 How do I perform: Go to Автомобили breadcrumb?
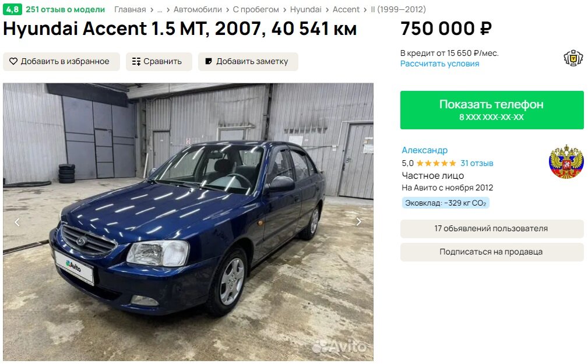[198, 9]
